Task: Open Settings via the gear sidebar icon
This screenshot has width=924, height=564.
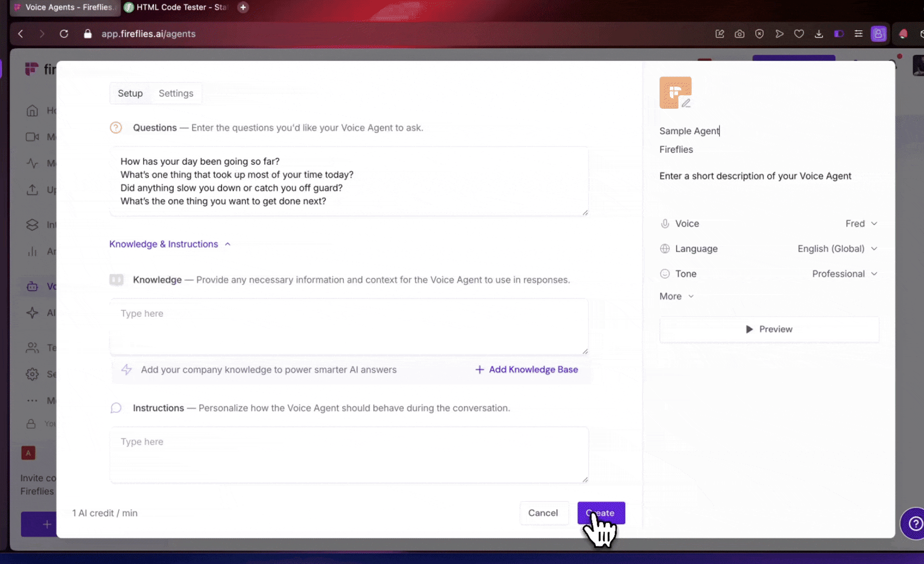Action: click(x=32, y=374)
